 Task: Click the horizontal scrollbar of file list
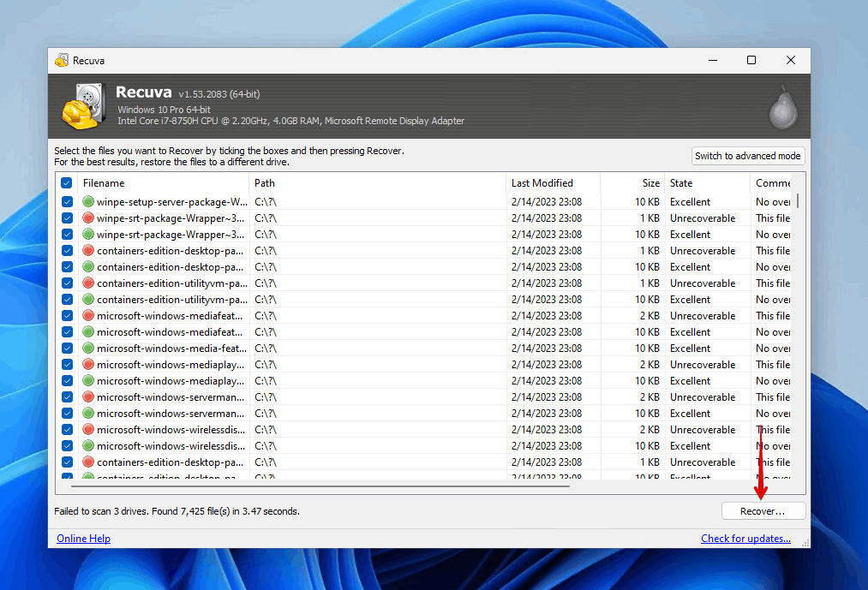point(320,486)
